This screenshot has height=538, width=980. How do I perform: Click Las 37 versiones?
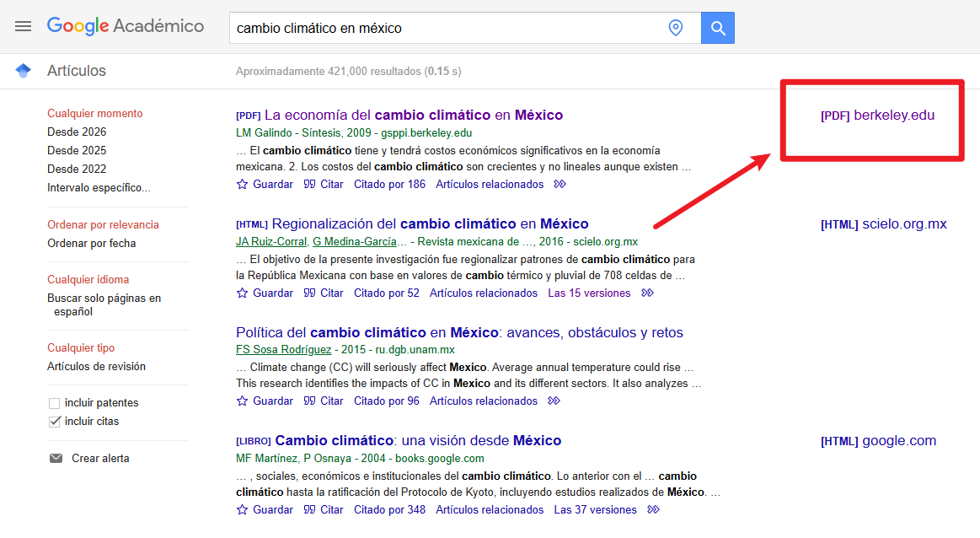[595, 510]
